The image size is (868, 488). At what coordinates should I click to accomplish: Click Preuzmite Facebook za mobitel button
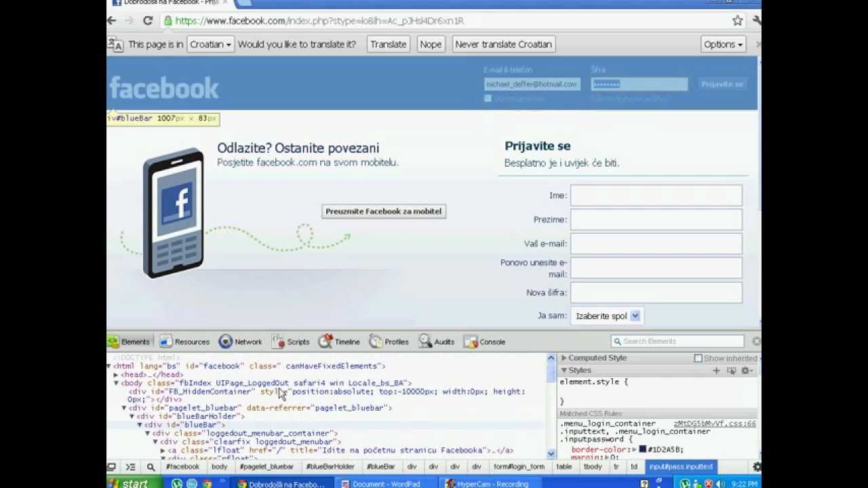click(x=383, y=211)
